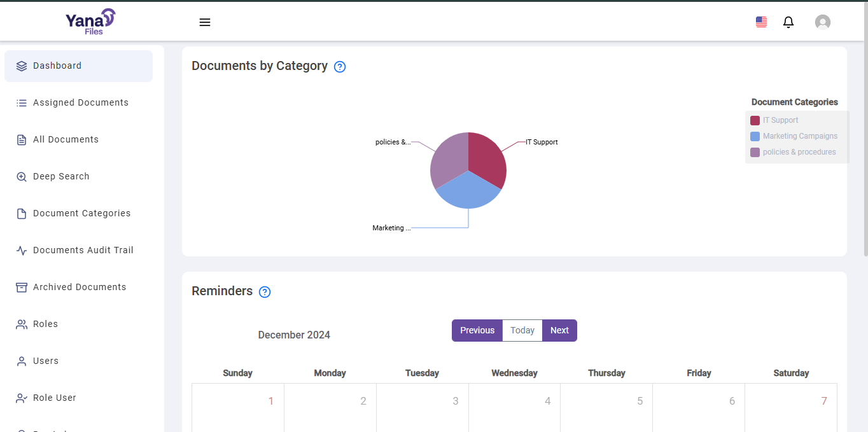Click the hamburger menu icon

click(x=204, y=22)
